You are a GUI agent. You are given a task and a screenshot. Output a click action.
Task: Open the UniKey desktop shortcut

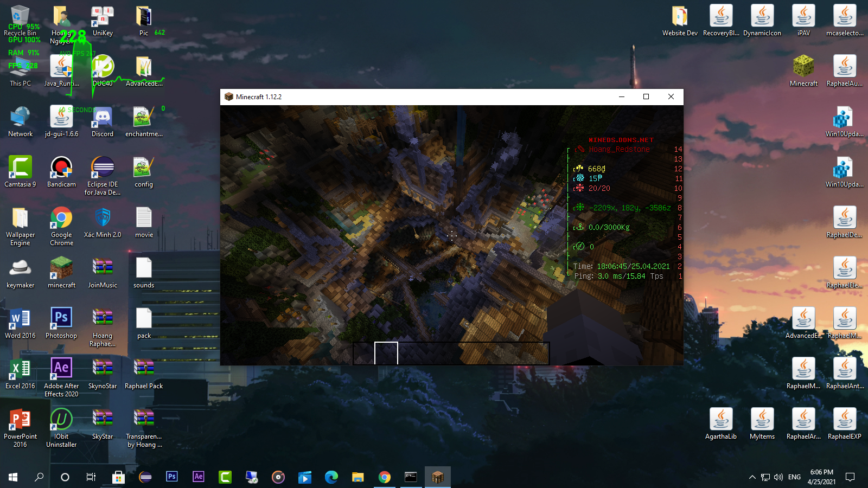[x=103, y=22]
